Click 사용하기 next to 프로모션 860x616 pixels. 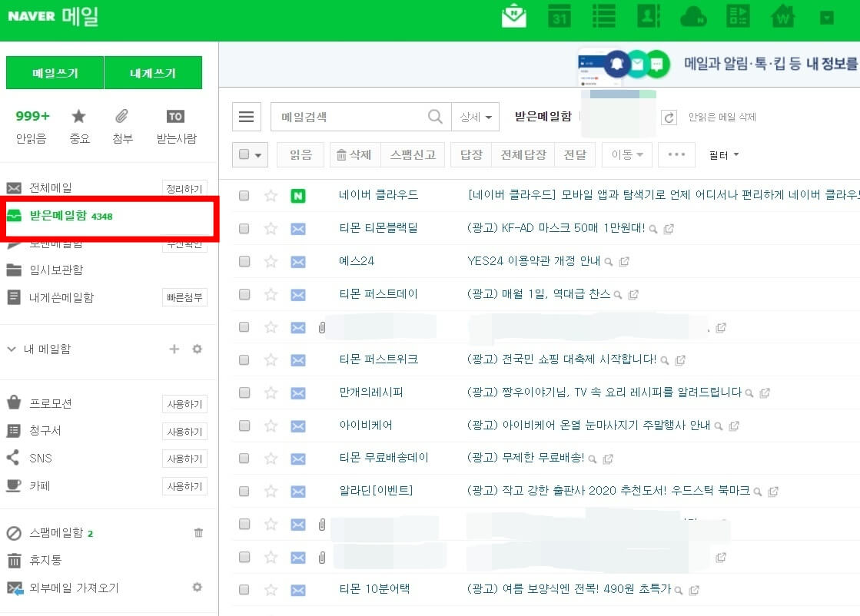pos(184,405)
